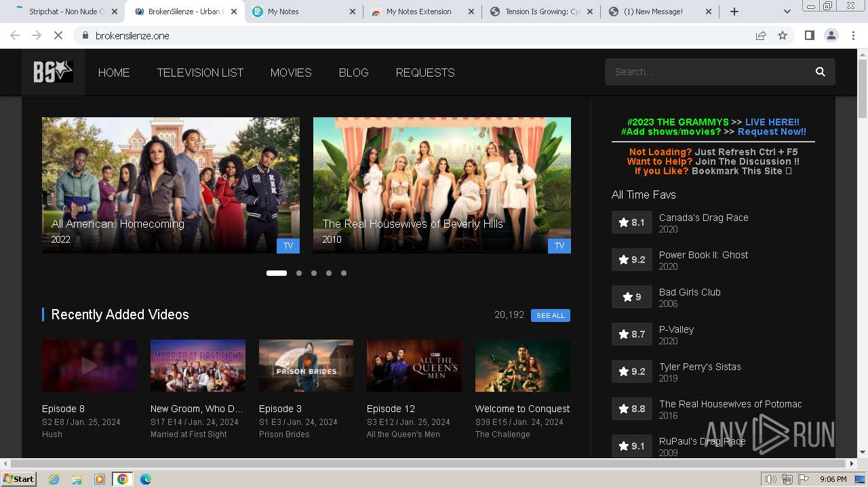The width and height of the screenshot is (868, 488).
Task: Click the browser forward arrow
Action: pyautogui.click(x=37, y=35)
